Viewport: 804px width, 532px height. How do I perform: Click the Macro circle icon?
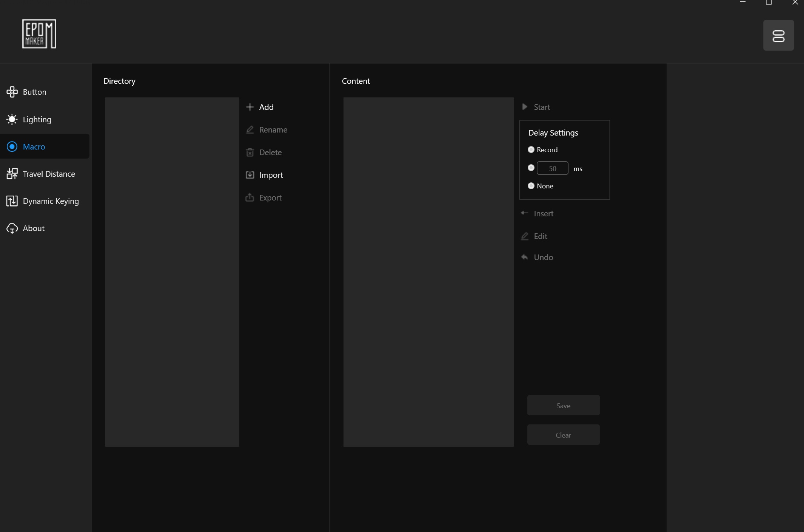12,146
